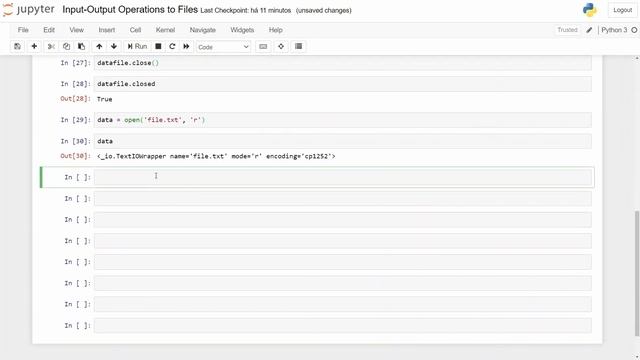Select the In [30] data cell

(x=342, y=141)
